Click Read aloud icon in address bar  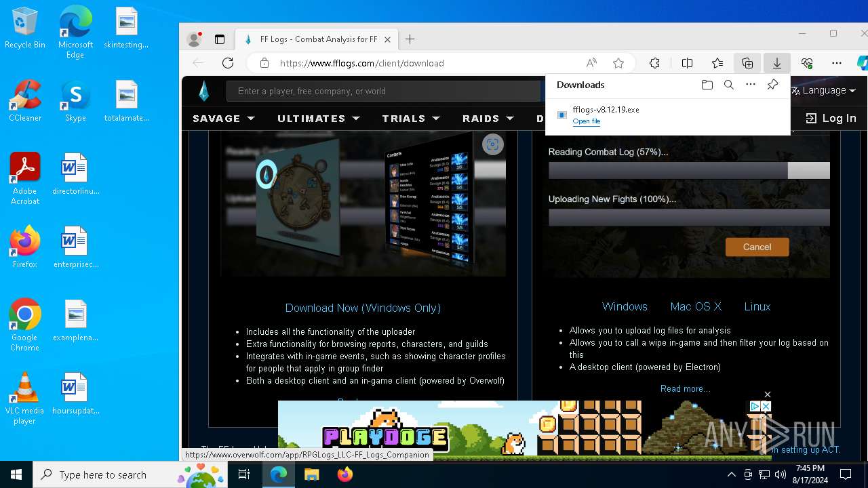tap(591, 63)
